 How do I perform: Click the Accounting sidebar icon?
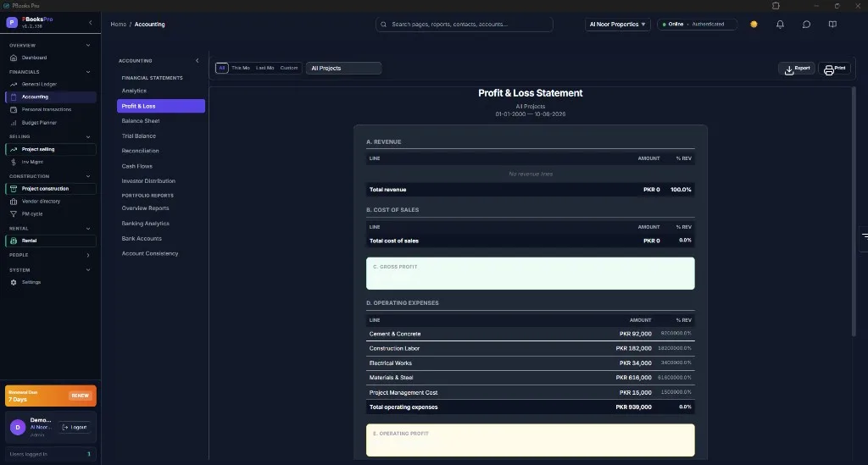point(14,97)
